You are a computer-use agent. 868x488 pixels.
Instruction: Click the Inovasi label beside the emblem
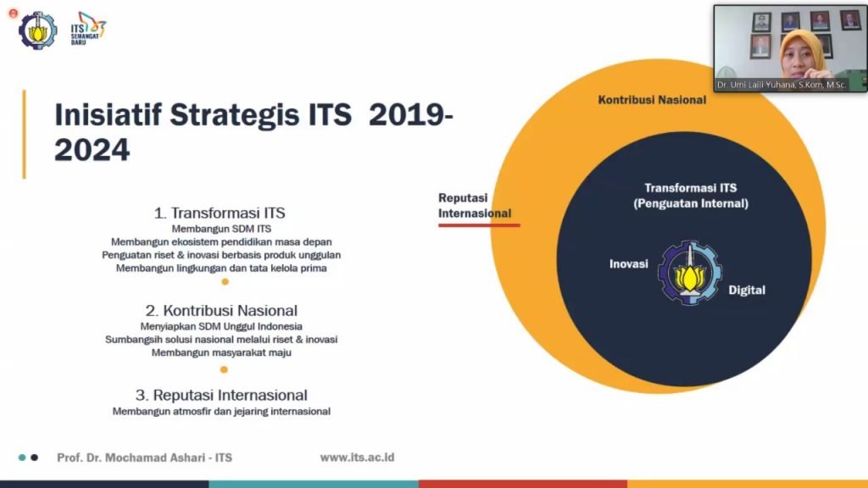[x=629, y=264]
